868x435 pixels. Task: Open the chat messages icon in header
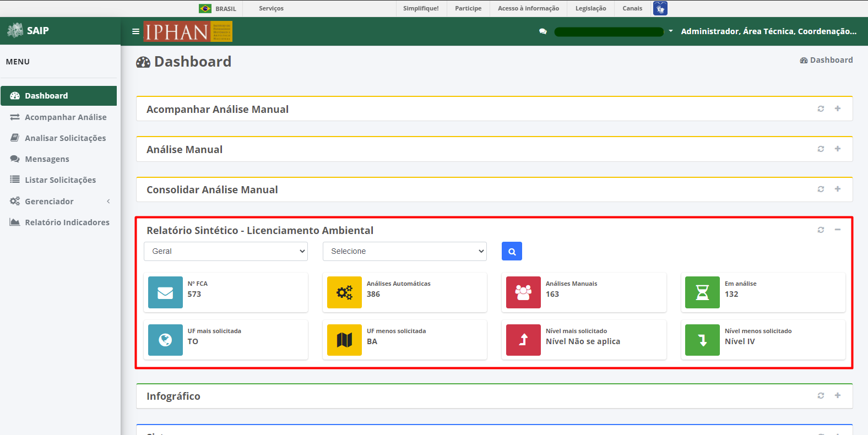pos(543,31)
